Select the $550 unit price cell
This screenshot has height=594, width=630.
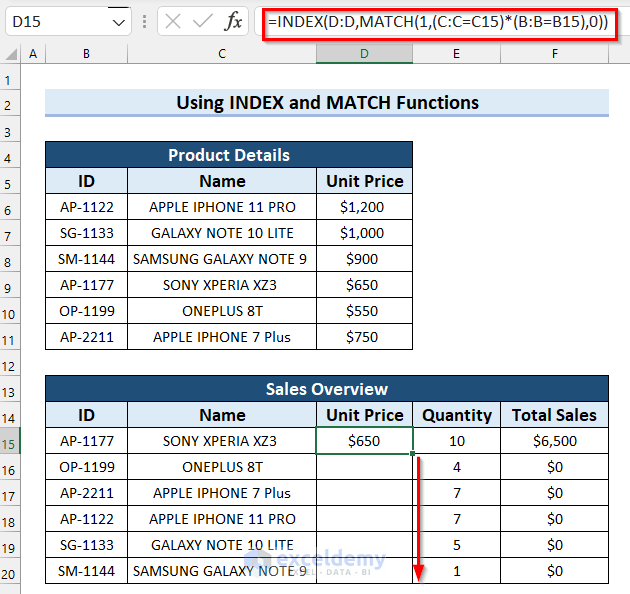click(364, 311)
